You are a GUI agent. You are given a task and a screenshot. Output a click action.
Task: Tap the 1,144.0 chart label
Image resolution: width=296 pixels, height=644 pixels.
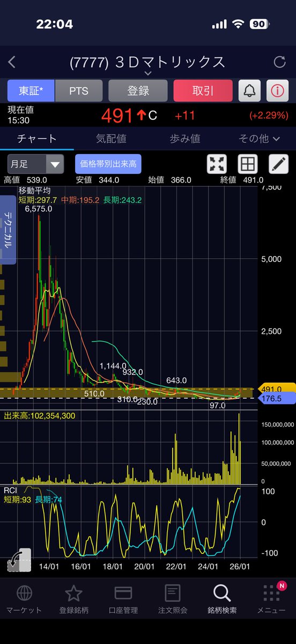pos(113,366)
